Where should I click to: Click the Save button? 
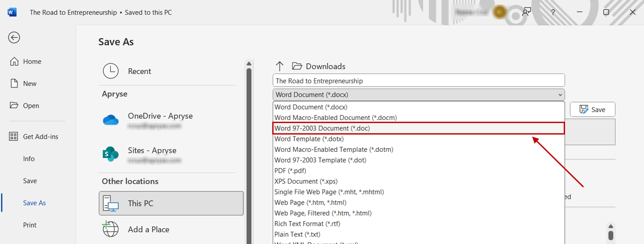pos(592,110)
